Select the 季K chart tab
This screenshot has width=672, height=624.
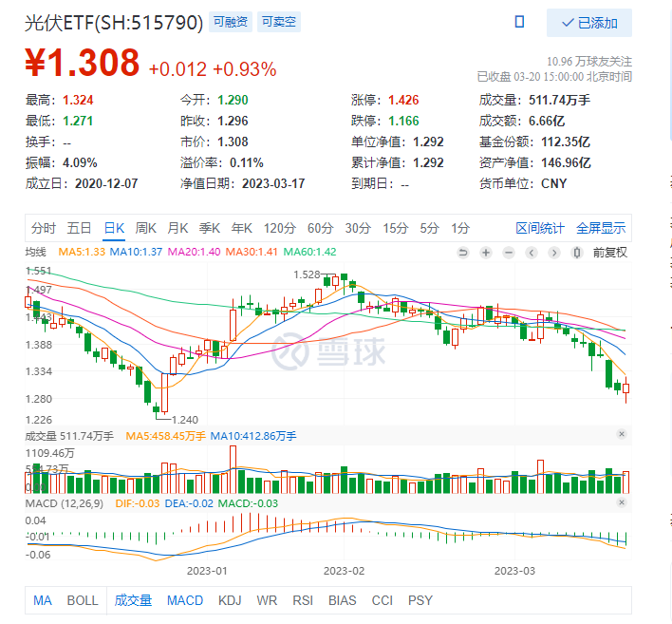click(x=209, y=228)
